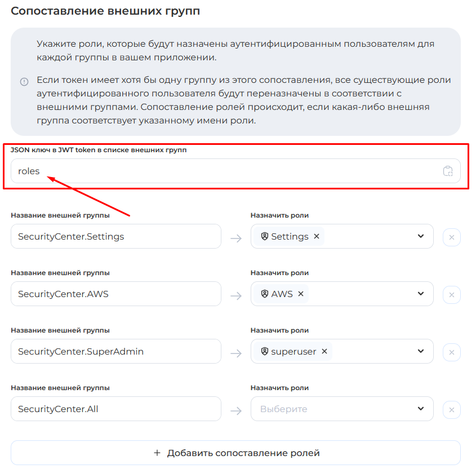
Task: Click 'Добавить сопоставление ролей' button
Action: (235, 453)
